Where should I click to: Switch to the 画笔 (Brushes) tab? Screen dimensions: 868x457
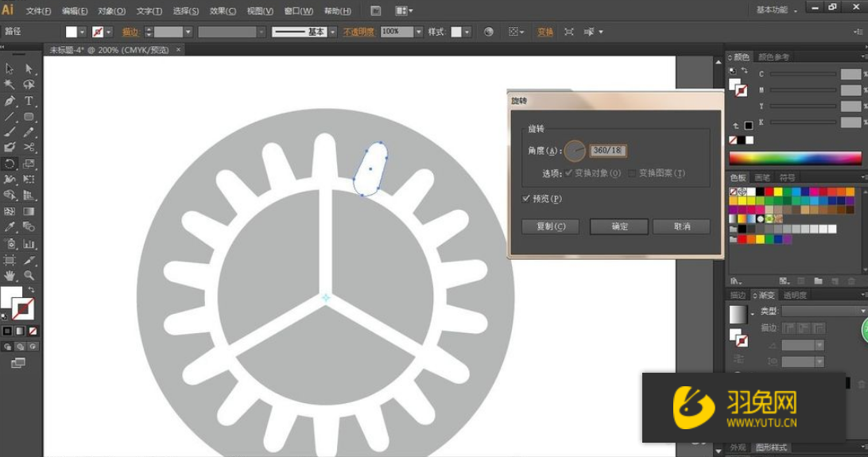762,177
